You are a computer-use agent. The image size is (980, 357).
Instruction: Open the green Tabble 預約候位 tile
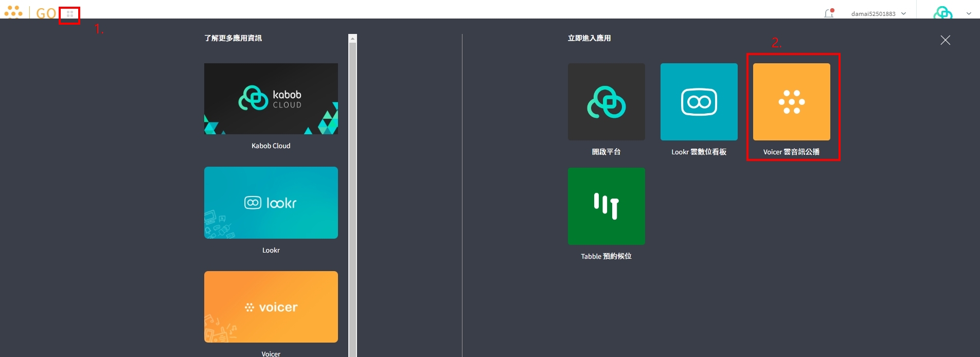click(x=606, y=206)
